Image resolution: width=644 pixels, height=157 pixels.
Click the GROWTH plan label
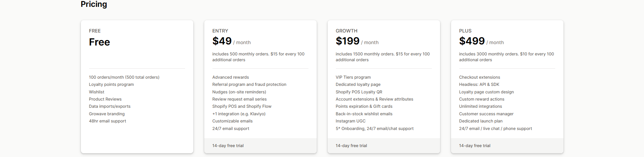click(346, 31)
